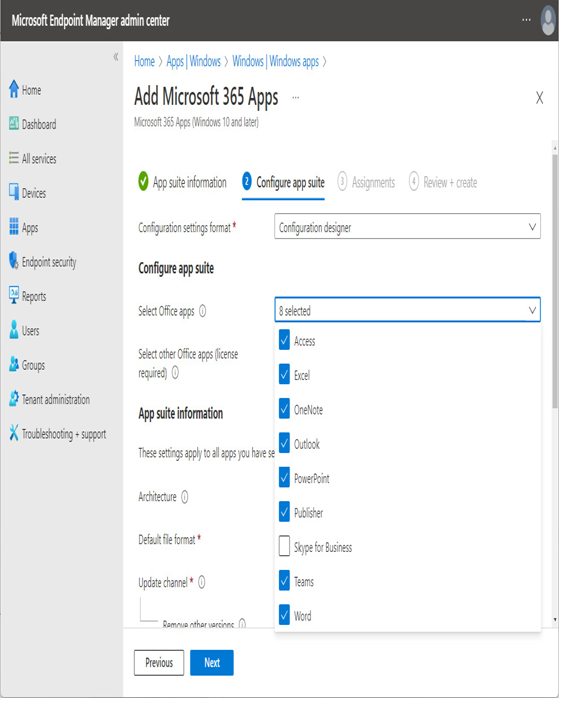Follow Windows | Windows apps breadcrumb link
Viewport: 562px width, 701px height.
[x=277, y=61]
